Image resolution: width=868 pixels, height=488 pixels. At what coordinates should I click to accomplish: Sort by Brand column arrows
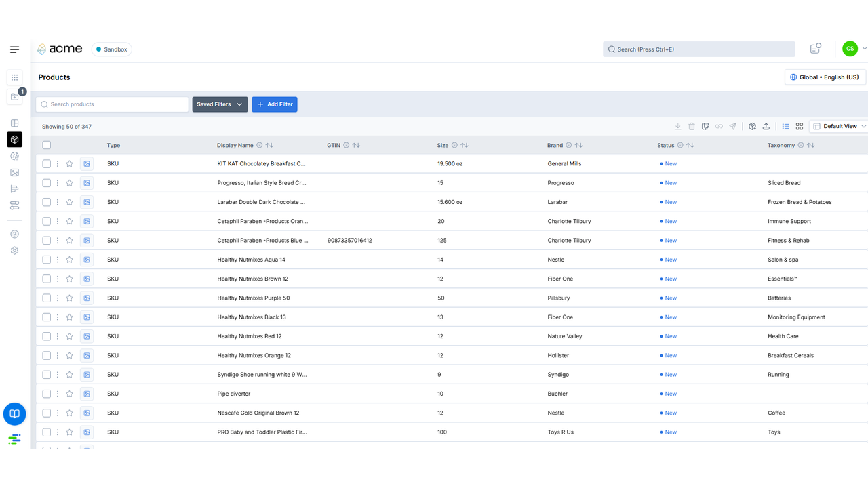tap(578, 146)
